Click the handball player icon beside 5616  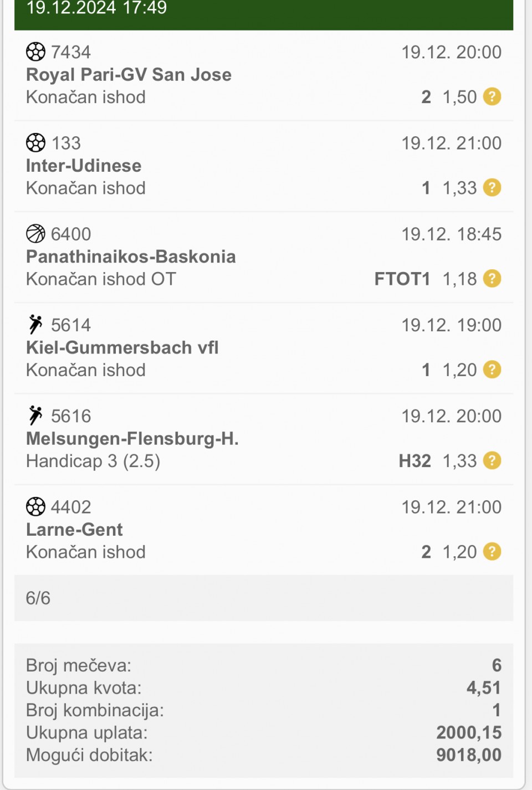pos(35,415)
